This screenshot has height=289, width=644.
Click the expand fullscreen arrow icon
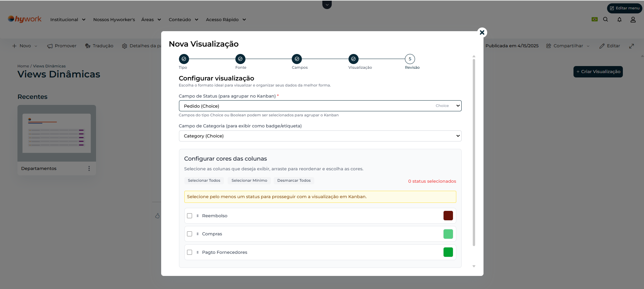(631, 46)
